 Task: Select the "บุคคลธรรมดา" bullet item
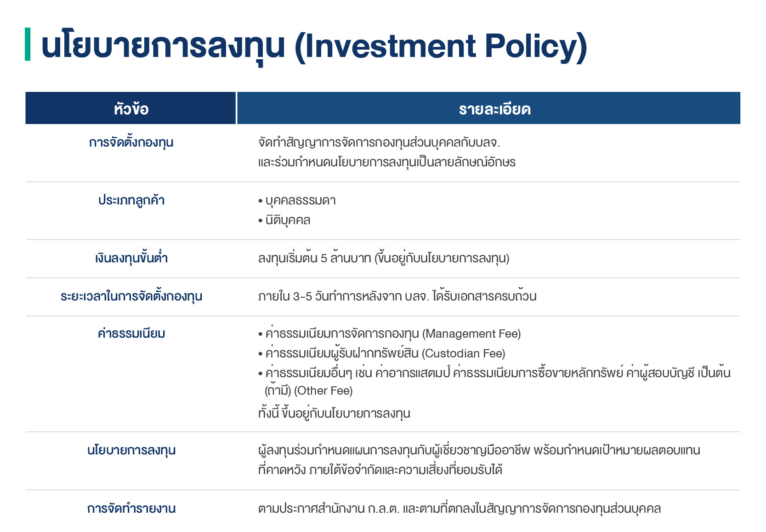point(301,201)
